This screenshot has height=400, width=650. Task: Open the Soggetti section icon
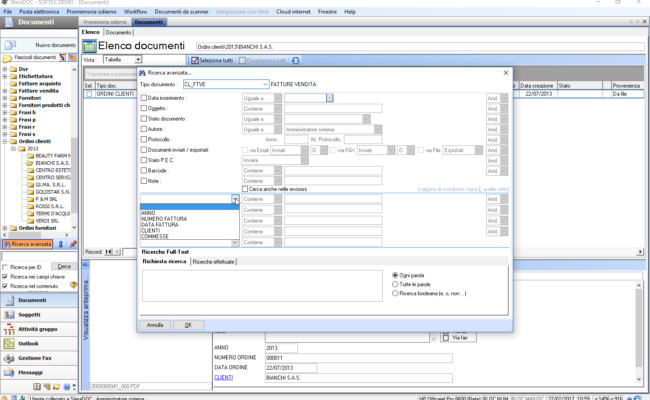9,315
